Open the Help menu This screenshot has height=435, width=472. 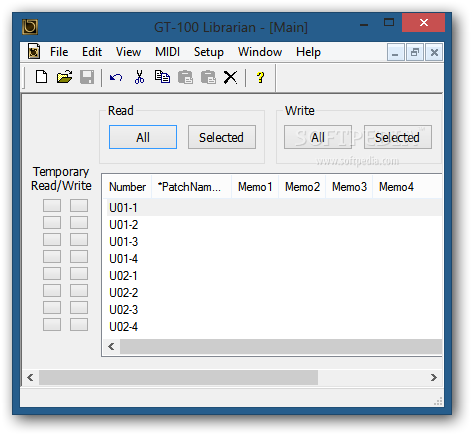pos(308,52)
